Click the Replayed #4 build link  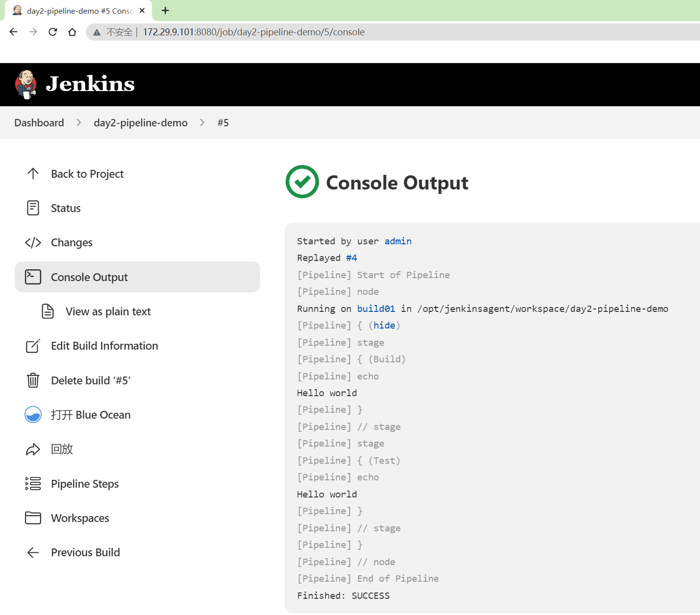click(351, 258)
